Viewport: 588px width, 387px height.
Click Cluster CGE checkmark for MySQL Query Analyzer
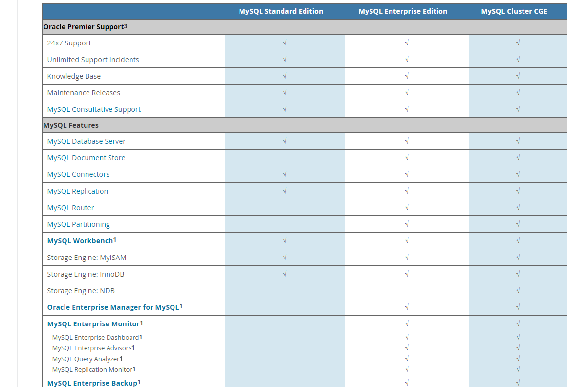518,359
